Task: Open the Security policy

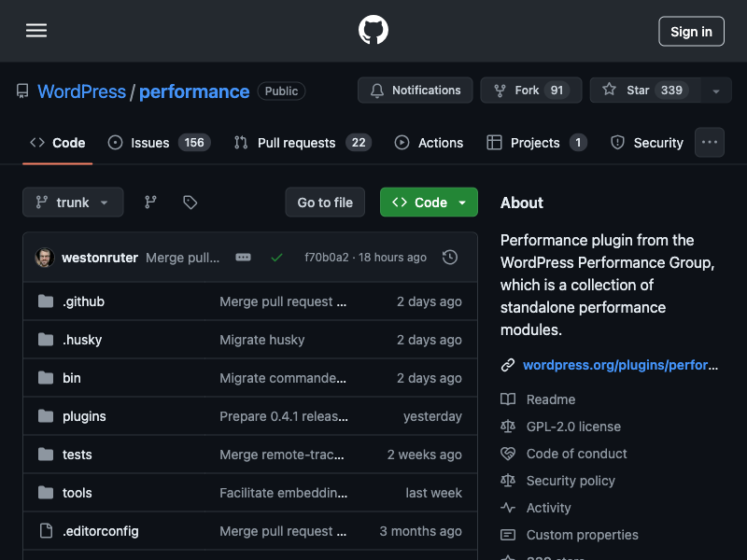Action: click(571, 481)
